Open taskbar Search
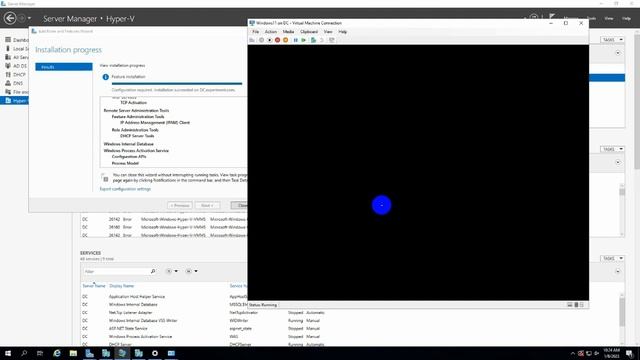This screenshot has height=360, width=640. tap(24, 353)
